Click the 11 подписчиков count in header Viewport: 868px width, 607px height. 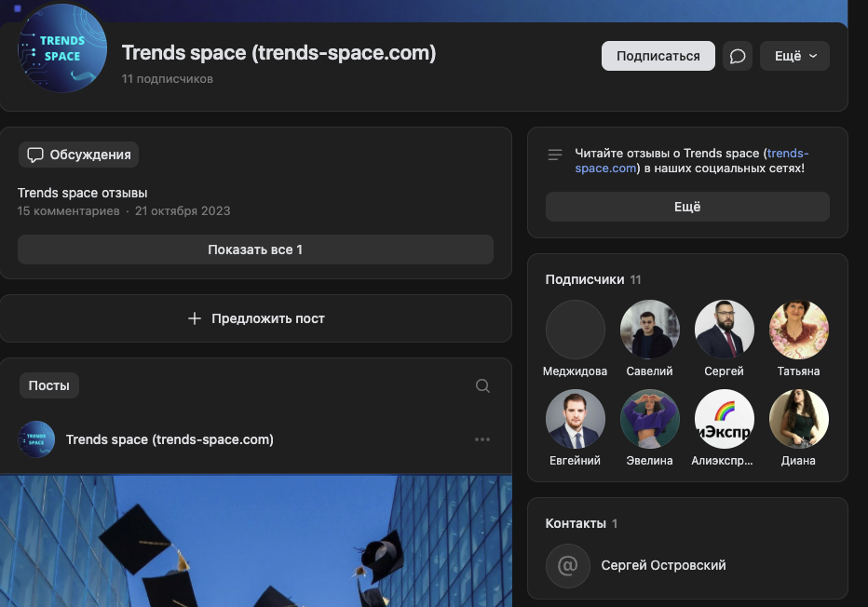coord(168,79)
